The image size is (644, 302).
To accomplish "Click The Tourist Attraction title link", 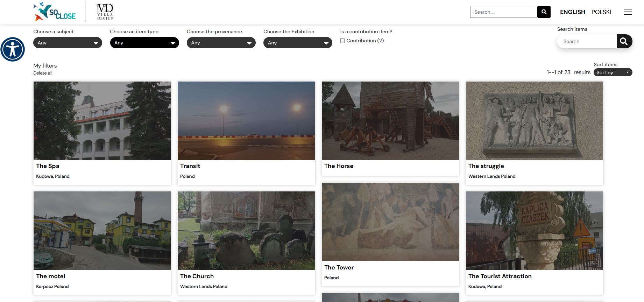I will (x=500, y=276).
